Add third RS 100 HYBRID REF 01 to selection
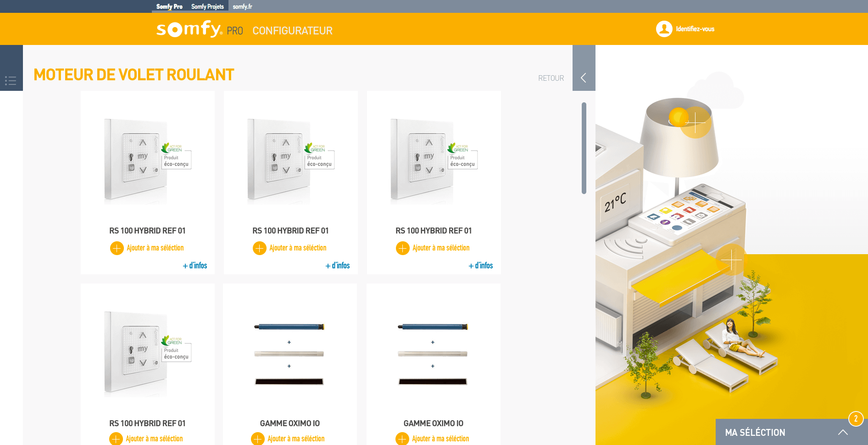This screenshot has height=445, width=868. (441, 248)
